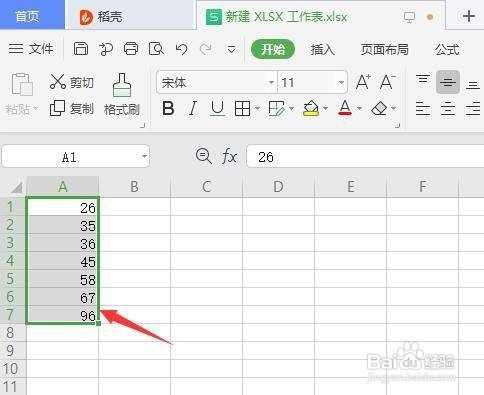This screenshot has width=484, height=395.
Task: Open the font size 11 dropdown
Action: point(341,82)
